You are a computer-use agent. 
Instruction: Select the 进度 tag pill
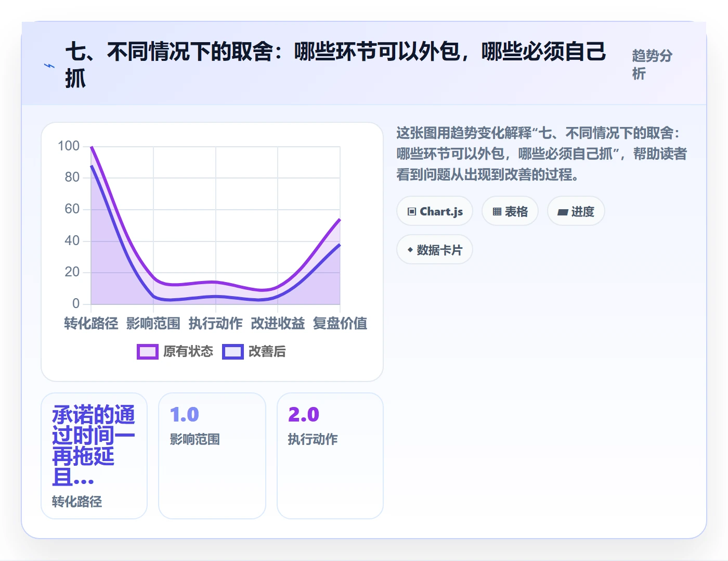click(576, 211)
